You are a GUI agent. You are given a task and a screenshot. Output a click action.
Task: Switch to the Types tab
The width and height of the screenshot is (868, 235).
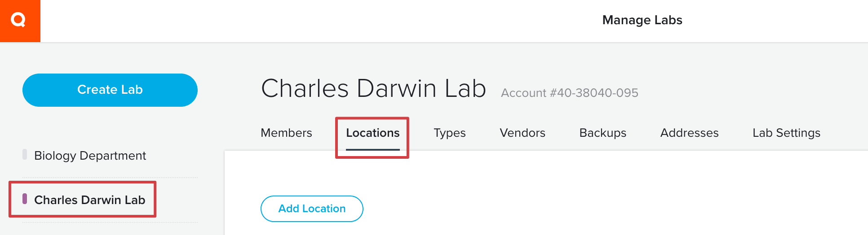(449, 133)
